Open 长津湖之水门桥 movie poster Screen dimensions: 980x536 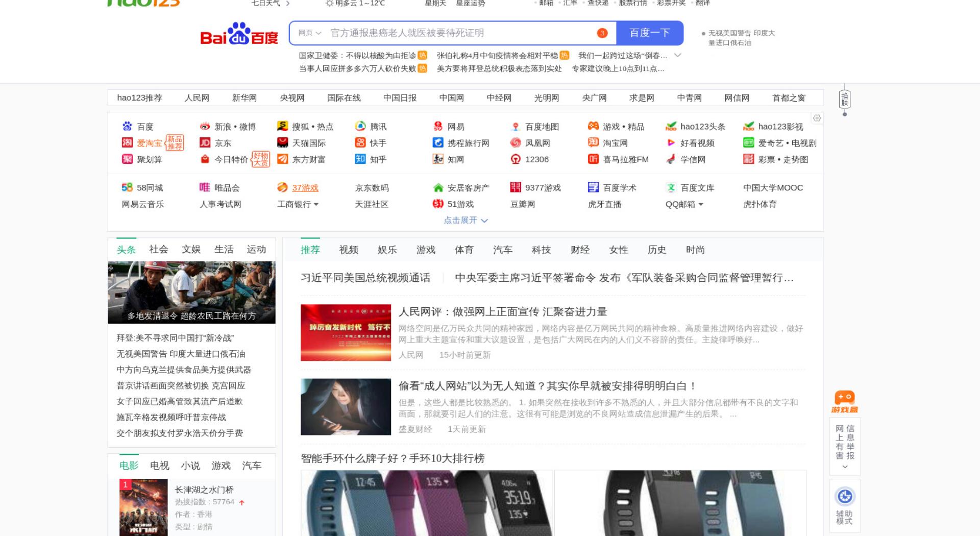[x=143, y=507]
